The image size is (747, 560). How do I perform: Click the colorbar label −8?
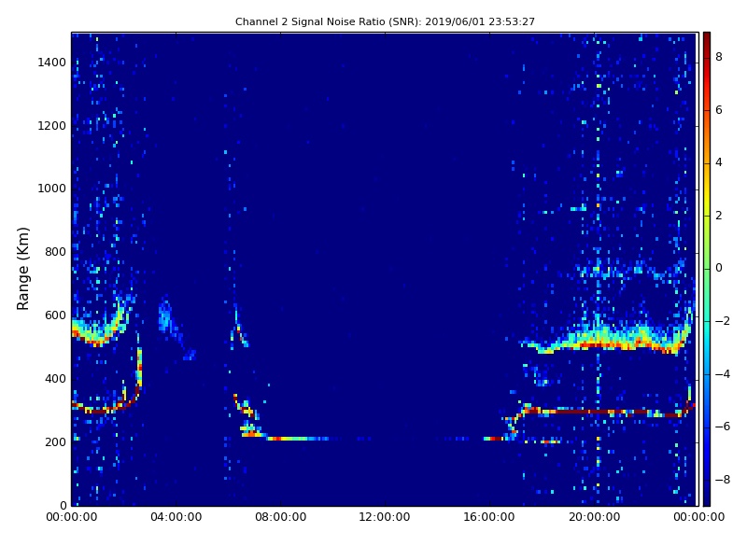coord(723,480)
